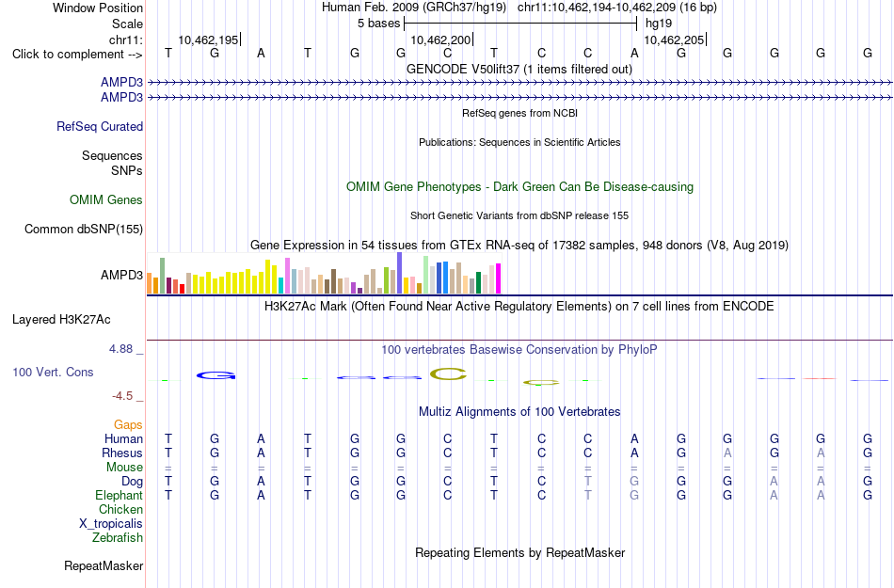The image size is (894, 588).
Task: Click the PhyloP lower limit value -4.5
Action: 122,395
